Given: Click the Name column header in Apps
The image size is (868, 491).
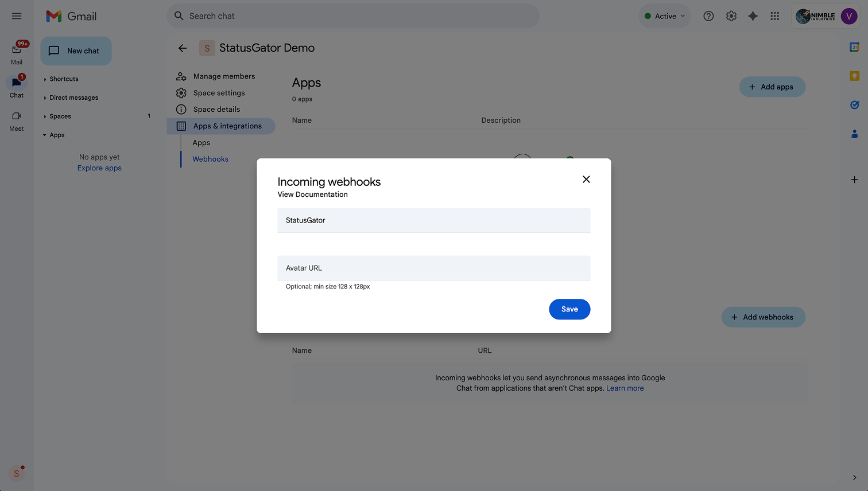Looking at the screenshot, I should 301,120.
